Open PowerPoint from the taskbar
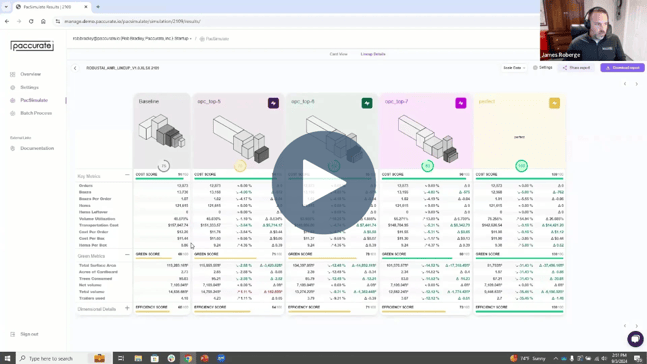647x364 pixels. [204, 358]
